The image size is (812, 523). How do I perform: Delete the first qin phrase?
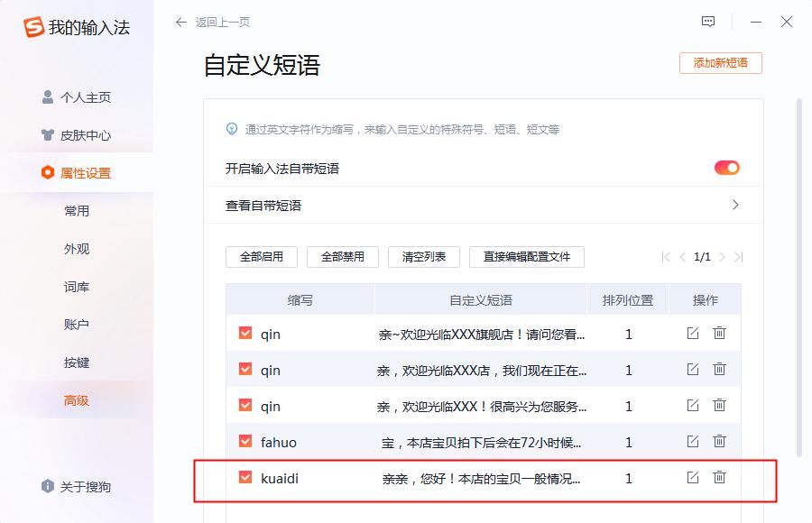[719, 333]
